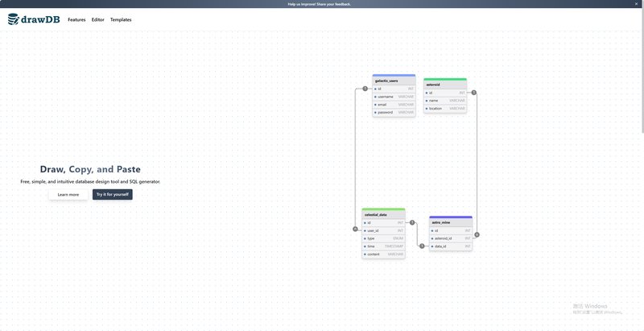Click relationship marker left of astro_mine data_id

click(422, 246)
